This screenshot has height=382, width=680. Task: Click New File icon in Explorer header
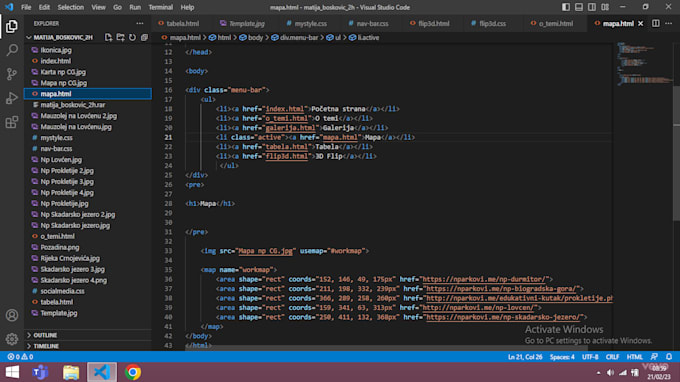click(x=108, y=37)
